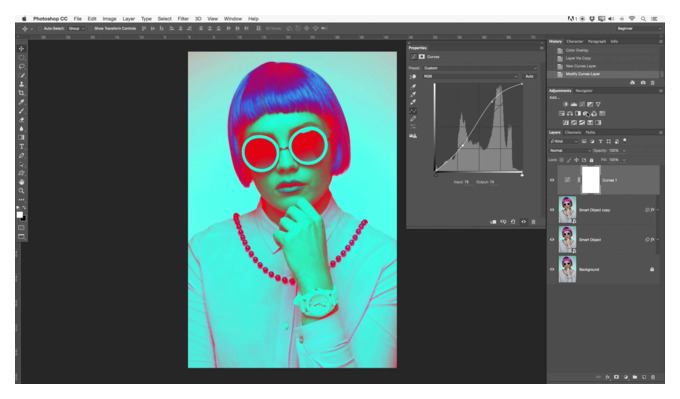Switch to the Character tab
680x399 pixels.
[575, 42]
